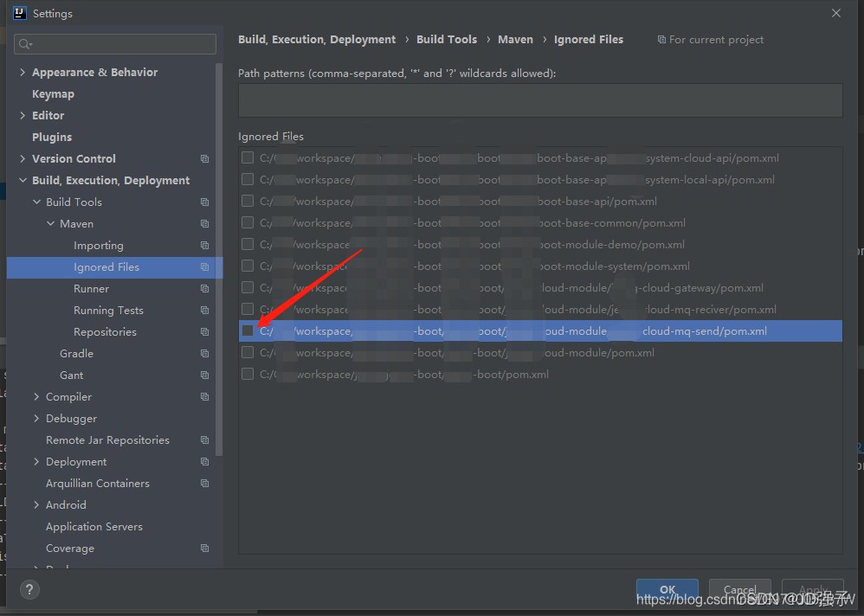Click the settings tree vertical scrollbar
The width and height of the screenshot is (864, 616).
[219, 259]
